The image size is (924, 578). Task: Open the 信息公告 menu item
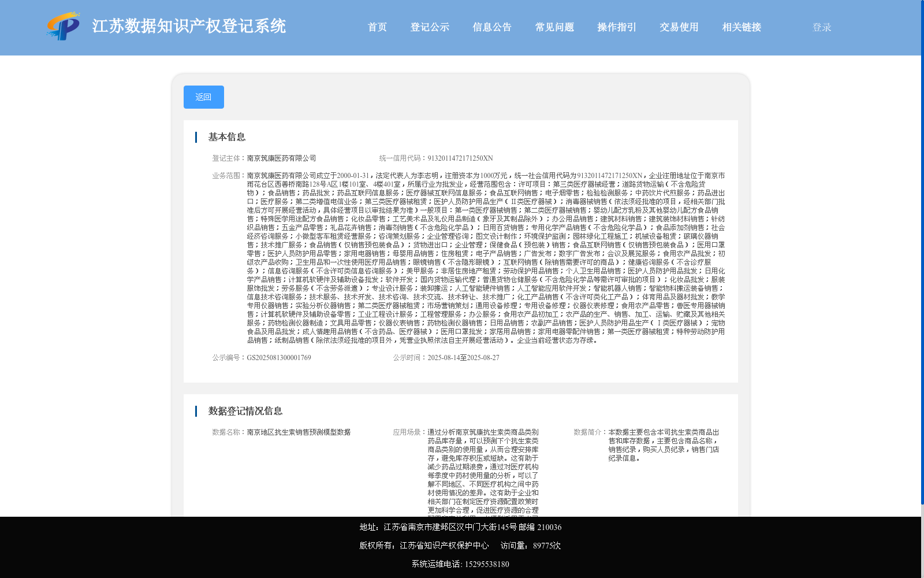[x=492, y=27]
